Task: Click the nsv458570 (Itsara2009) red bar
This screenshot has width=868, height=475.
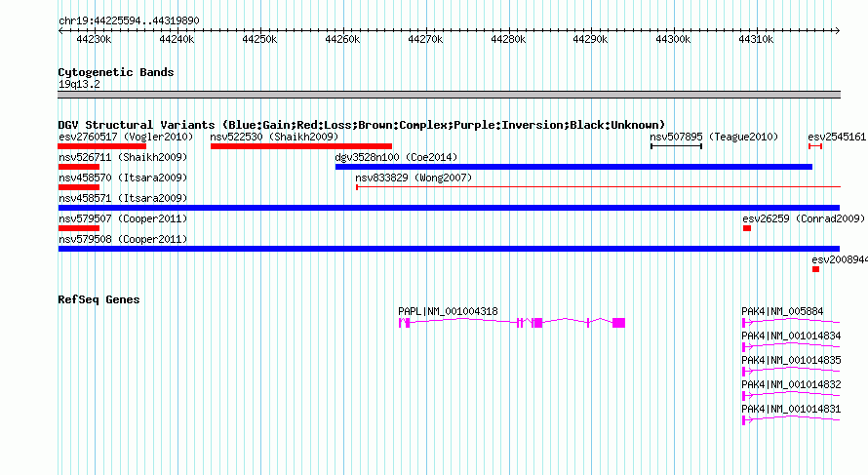Action: (x=79, y=187)
